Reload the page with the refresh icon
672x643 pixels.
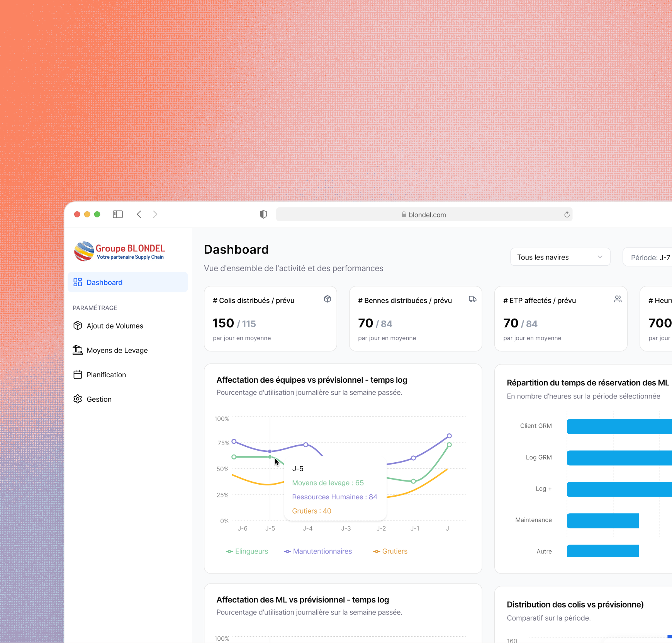coord(567,214)
